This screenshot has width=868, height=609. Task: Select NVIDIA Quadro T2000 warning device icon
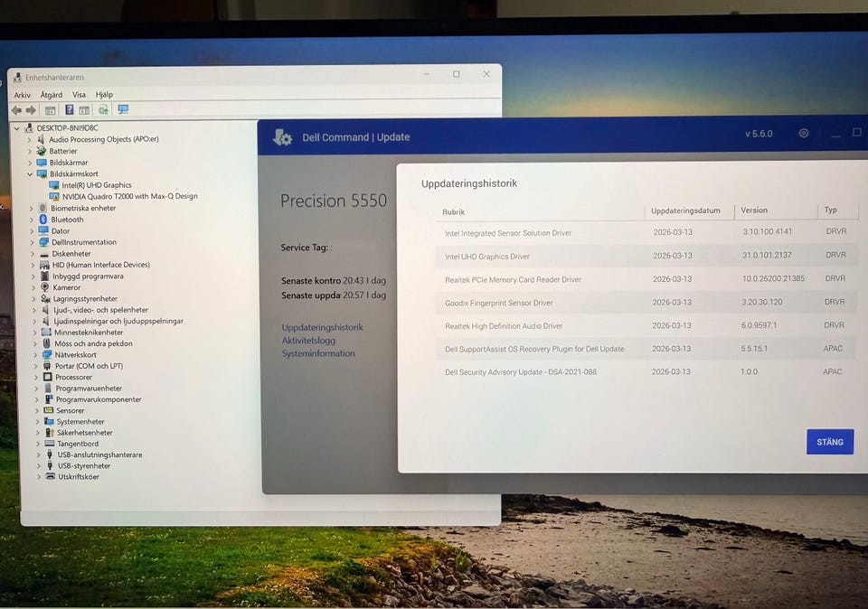tap(54, 196)
